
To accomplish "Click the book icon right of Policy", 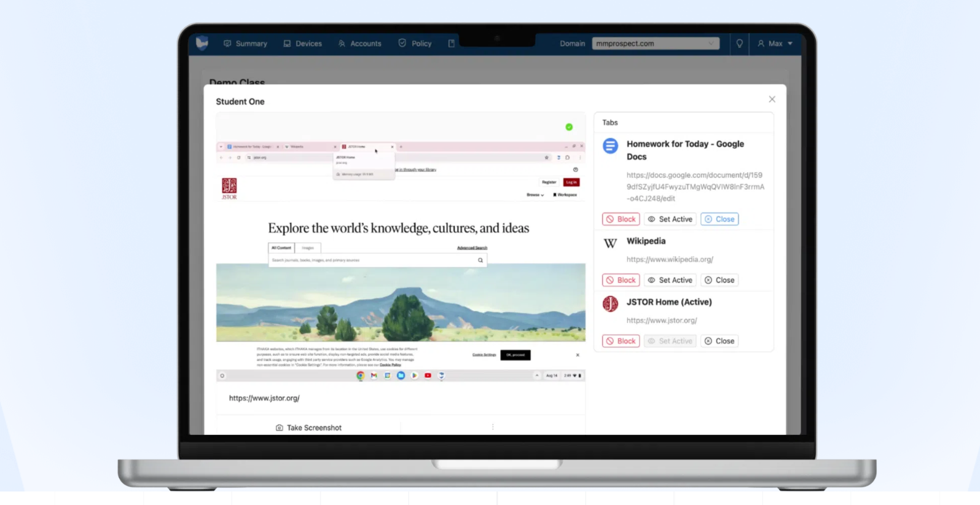I will tap(452, 44).
